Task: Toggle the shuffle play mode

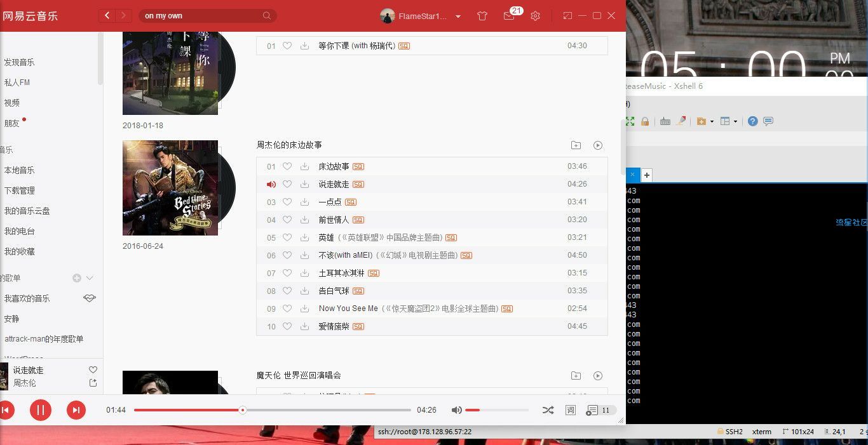Action: pyautogui.click(x=548, y=410)
